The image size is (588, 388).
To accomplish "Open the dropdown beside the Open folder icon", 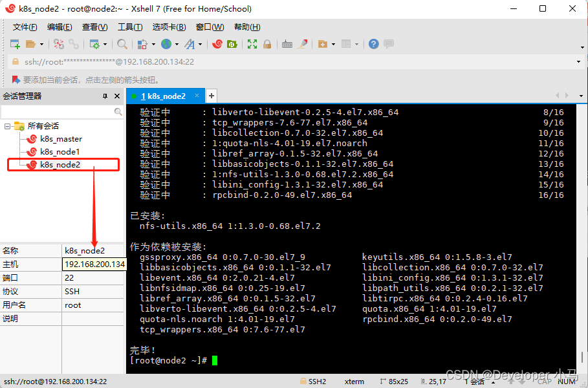I will pyautogui.click(x=41, y=44).
